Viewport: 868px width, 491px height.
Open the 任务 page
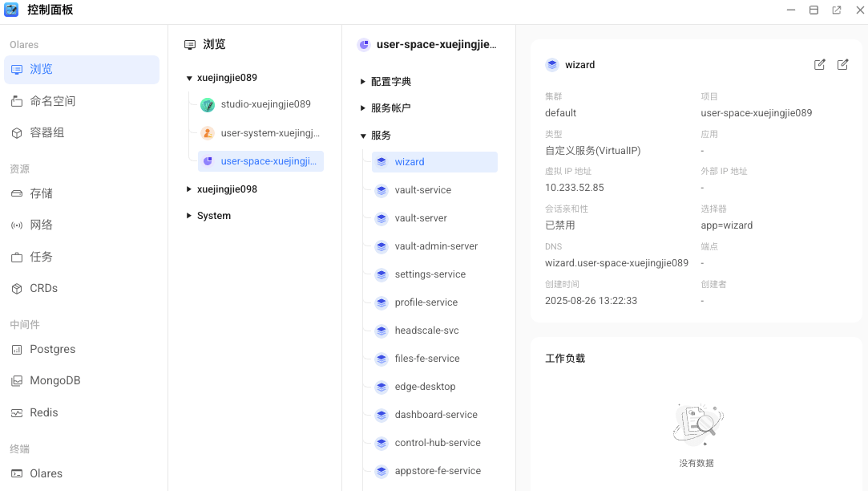41,257
